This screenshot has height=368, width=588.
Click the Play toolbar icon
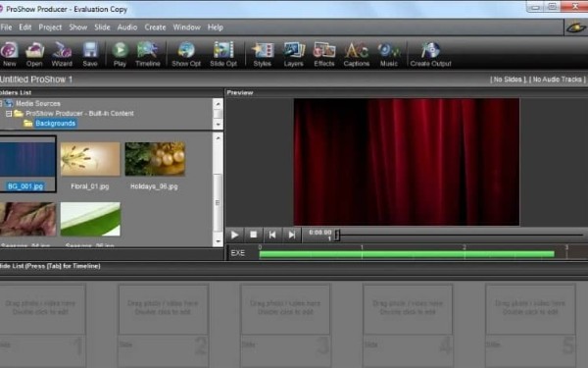[x=120, y=54]
